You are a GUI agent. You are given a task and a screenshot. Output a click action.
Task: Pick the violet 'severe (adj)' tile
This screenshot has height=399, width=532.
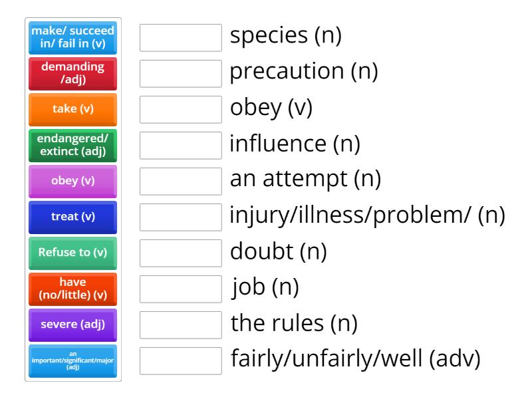[x=73, y=325]
